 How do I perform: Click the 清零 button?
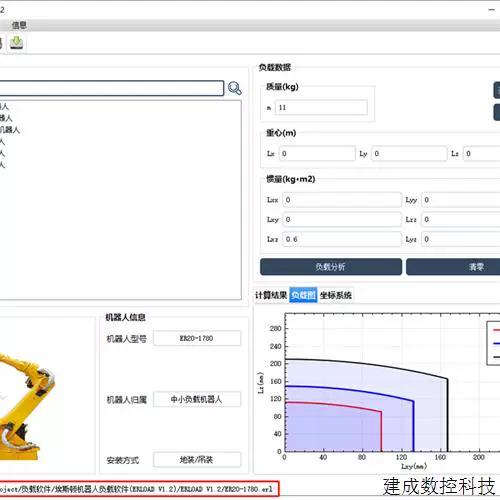point(453,267)
